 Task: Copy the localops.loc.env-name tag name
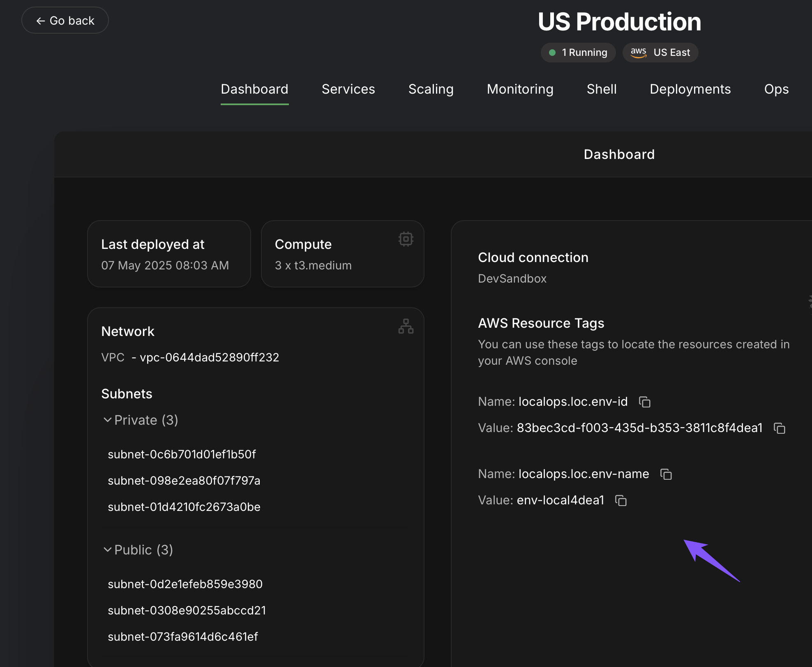[666, 474]
